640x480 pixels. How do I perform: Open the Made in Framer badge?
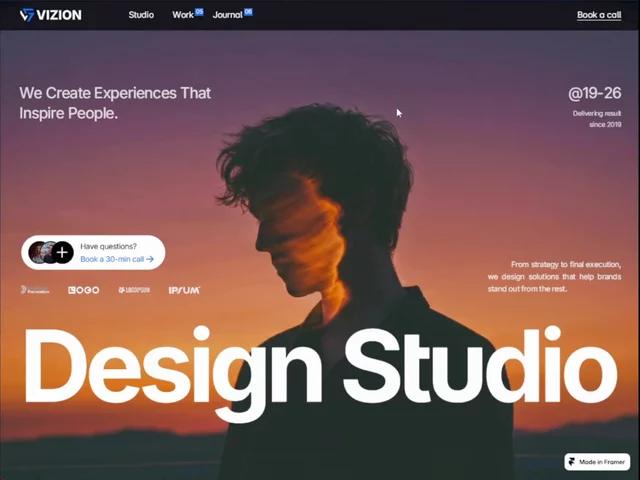point(597,462)
